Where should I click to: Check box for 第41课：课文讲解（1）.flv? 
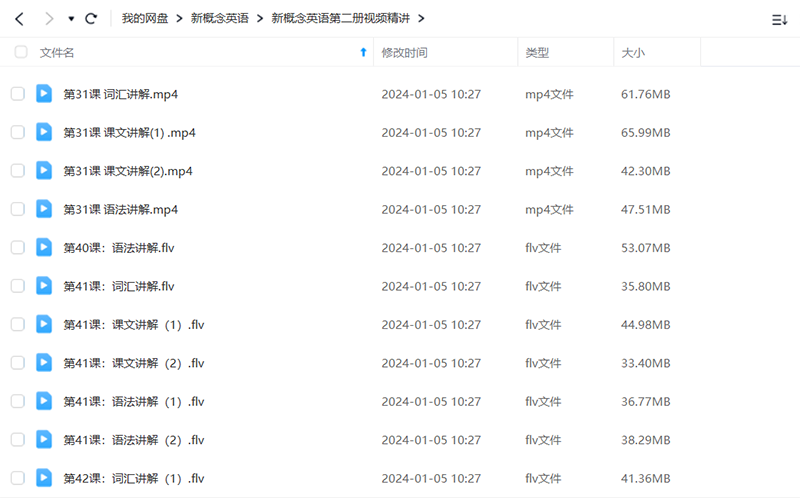coord(18,325)
